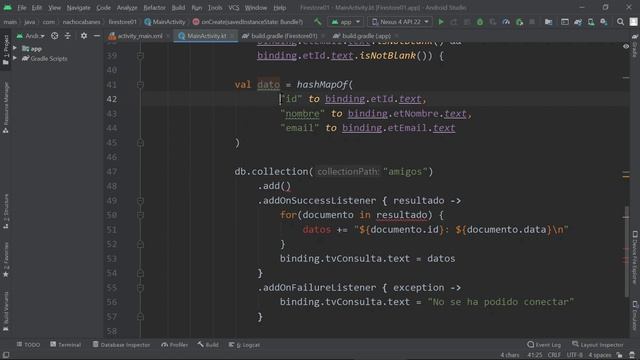This screenshot has height=360, width=640.
Task: Click the UTF-8 encoding in status bar
Action: click(574, 355)
